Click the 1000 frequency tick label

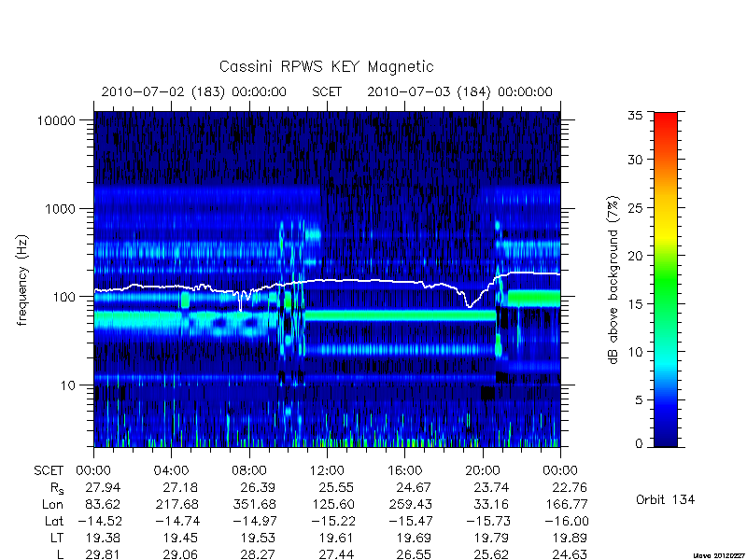tap(61, 209)
